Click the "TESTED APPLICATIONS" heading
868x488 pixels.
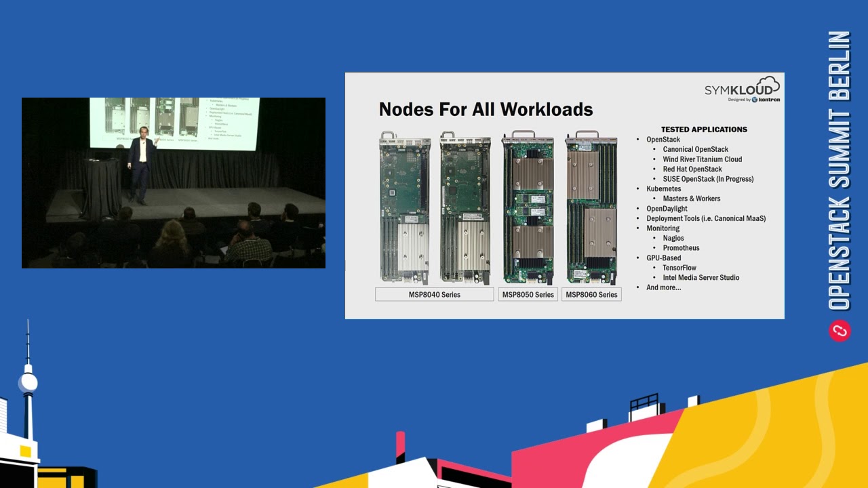[704, 129]
